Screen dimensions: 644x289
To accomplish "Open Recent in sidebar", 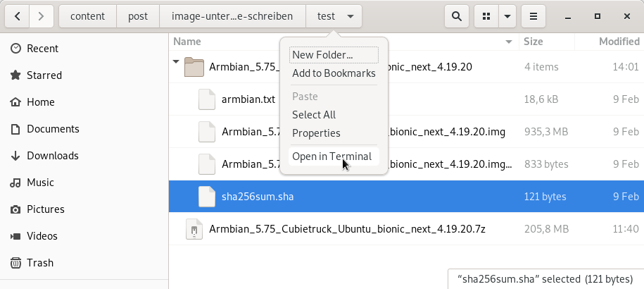I will coord(42,49).
